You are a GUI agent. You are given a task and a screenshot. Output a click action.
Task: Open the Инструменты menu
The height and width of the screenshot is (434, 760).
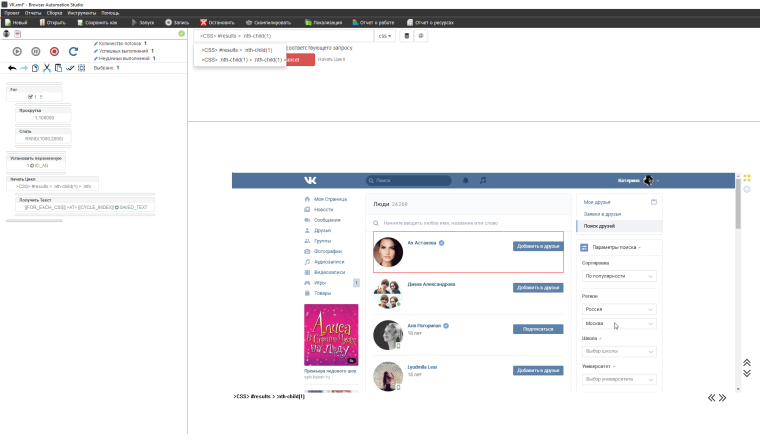click(x=83, y=13)
